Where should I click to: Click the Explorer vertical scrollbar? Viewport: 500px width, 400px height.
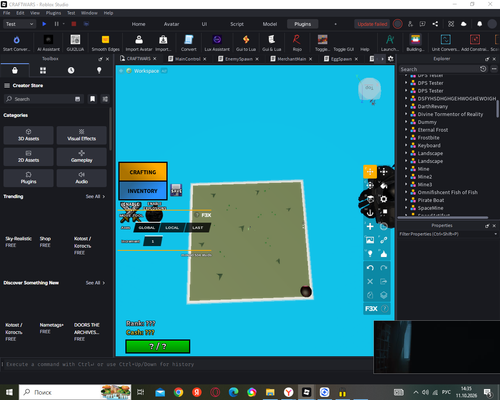click(497, 108)
